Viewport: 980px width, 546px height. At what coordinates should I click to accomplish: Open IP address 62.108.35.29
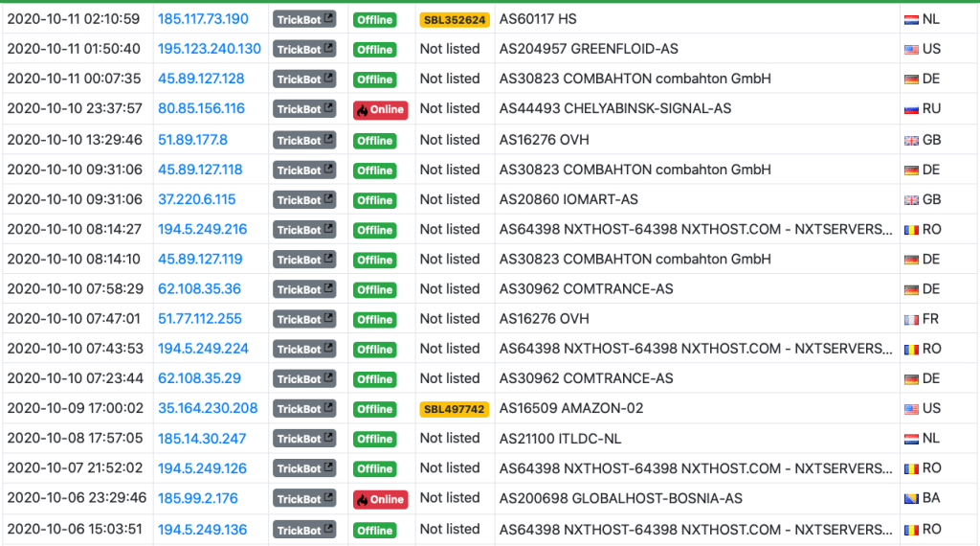click(199, 379)
